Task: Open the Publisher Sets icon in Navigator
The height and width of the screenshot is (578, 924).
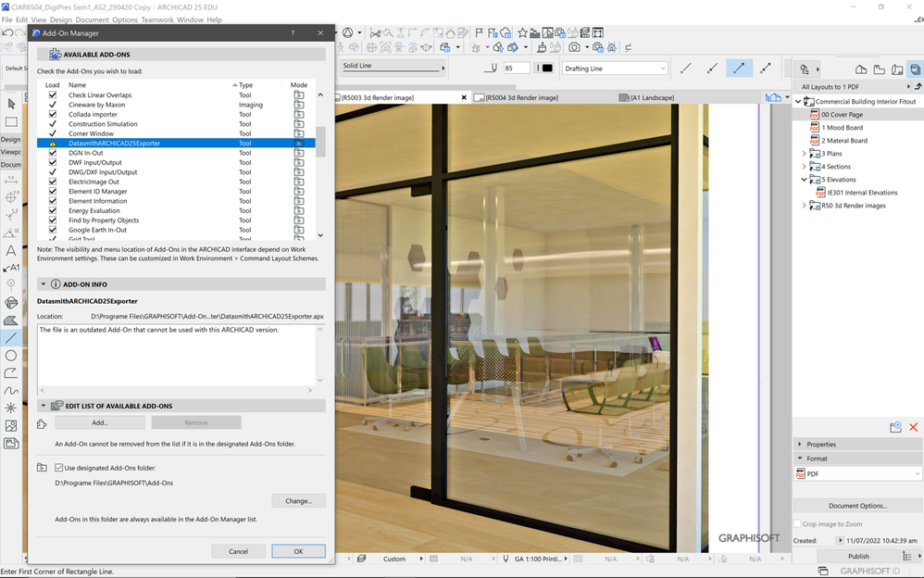Action: [x=915, y=69]
